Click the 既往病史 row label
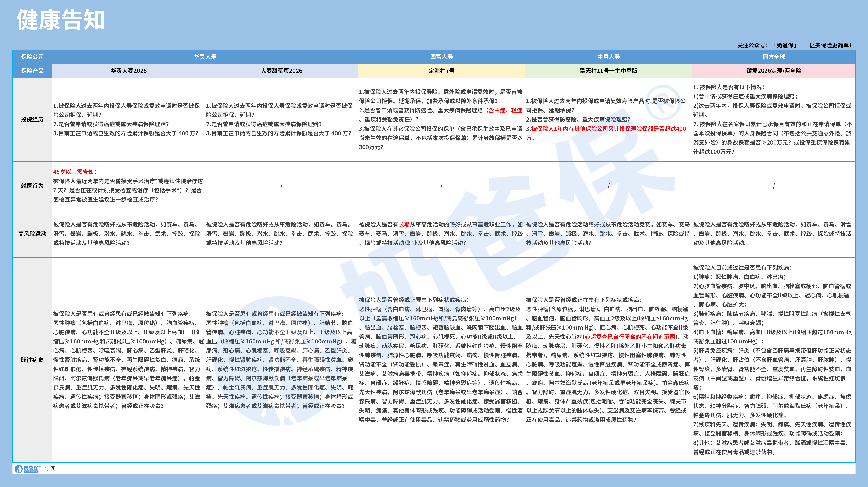The image size is (868, 487). (32, 360)
